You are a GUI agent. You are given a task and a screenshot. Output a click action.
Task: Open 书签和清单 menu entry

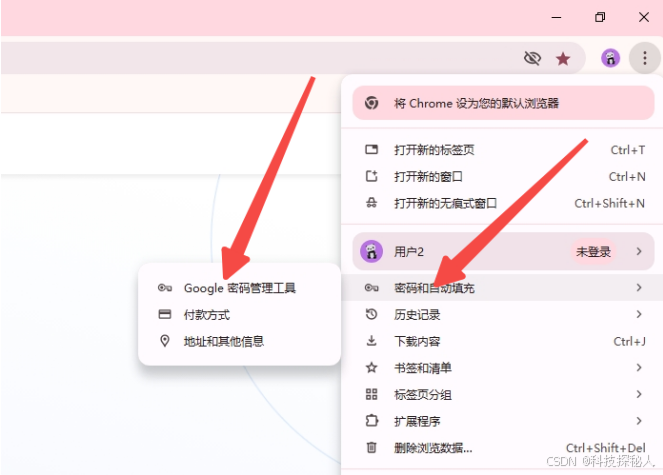pyautogui.click(x=501, y=368)
